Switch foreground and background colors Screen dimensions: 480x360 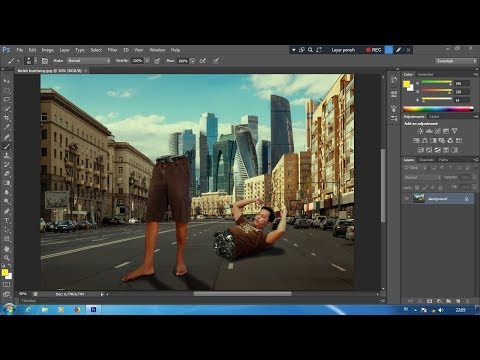coord(9,266)
